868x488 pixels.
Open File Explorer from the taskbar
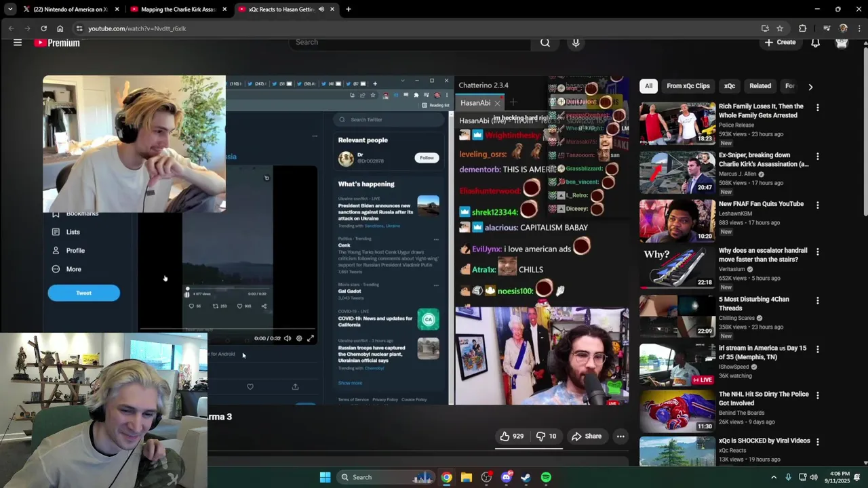coord(467,477)
